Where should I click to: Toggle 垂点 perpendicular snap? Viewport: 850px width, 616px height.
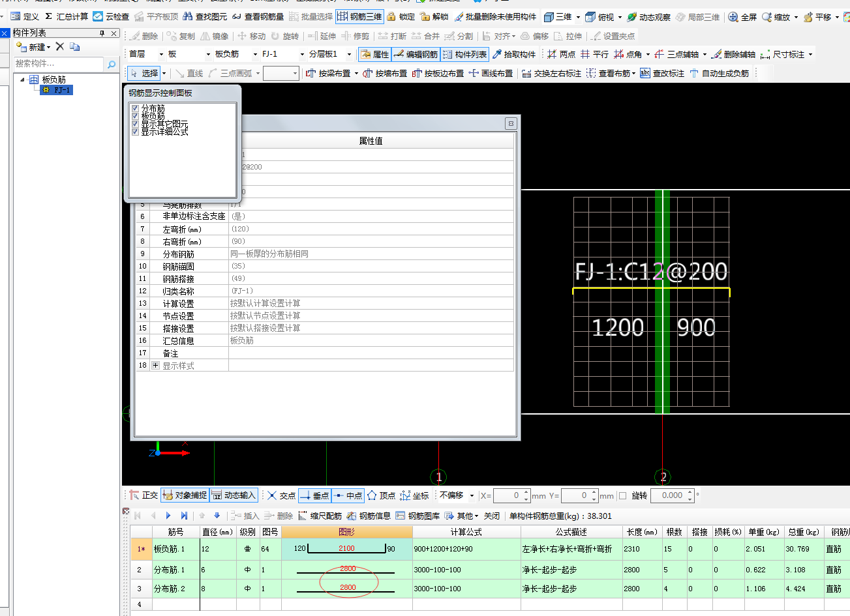pyautogui.click(x=314, y=495)
